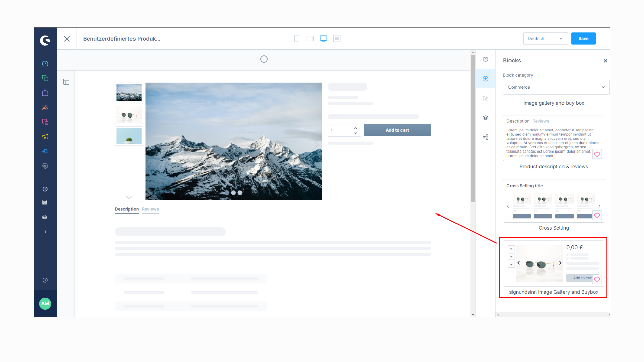The width and height of the screenshot is (644, 362).
Task: Click the shopping bag/products icon
Action: (x=44, y=93)
